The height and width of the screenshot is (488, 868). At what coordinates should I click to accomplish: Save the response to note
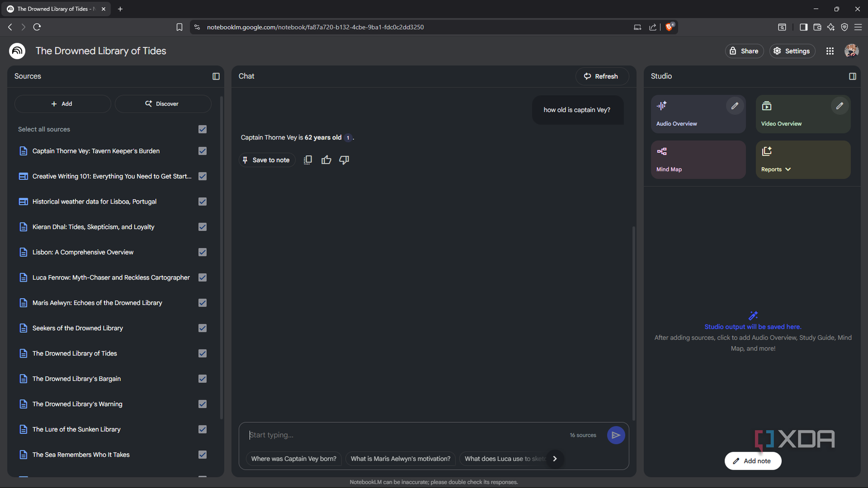click(x=266, y=160)
